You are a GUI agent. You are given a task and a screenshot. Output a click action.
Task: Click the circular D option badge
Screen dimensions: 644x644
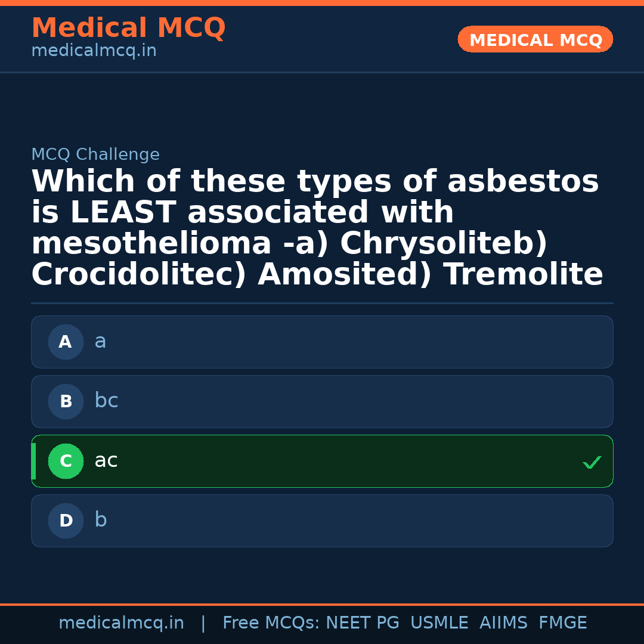point(66,521)
